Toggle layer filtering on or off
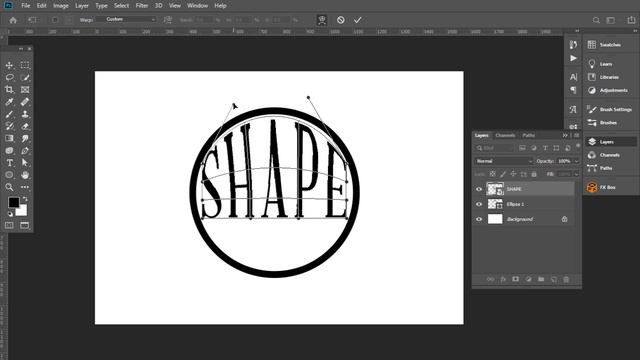The height and width of the screenshot is (360, 640). tap(578, 146)
